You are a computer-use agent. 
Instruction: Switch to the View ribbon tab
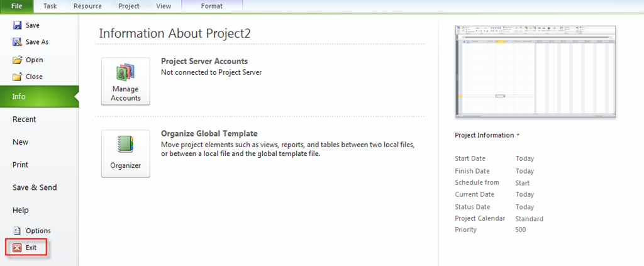(x=164, y=6)
